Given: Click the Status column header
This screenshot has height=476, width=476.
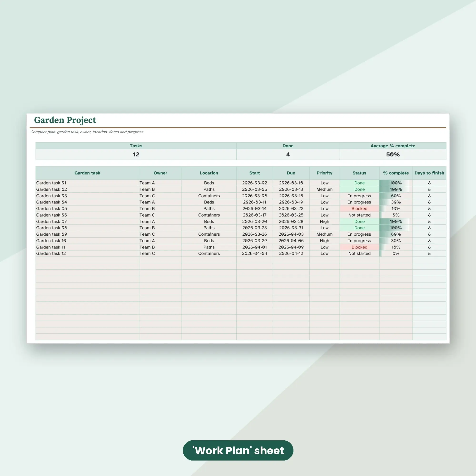Looking at the screenshot, I should click(x=359, y=173).
